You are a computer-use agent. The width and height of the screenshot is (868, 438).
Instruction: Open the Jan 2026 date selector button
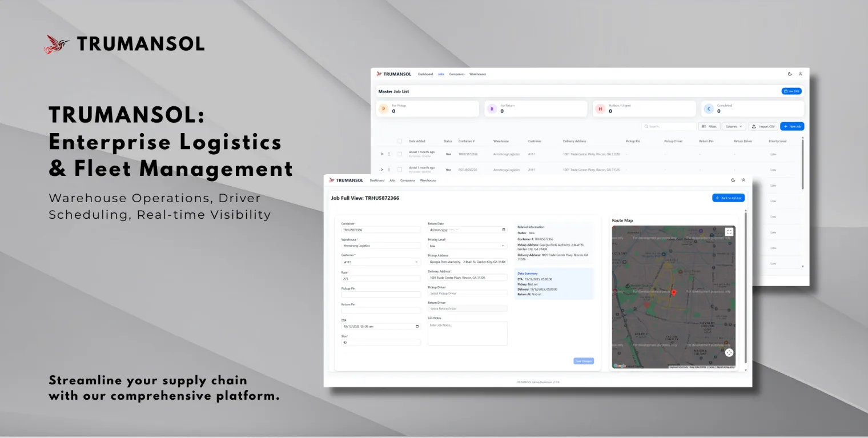[791, 91]
